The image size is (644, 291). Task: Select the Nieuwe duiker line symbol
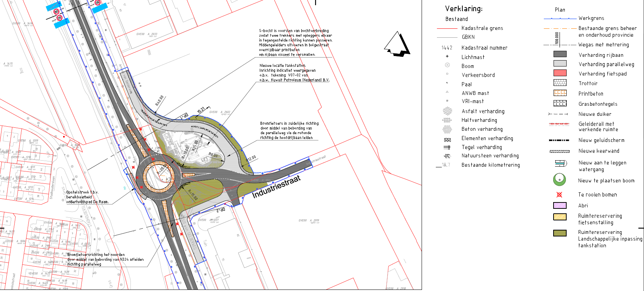[x=558, y=114]
